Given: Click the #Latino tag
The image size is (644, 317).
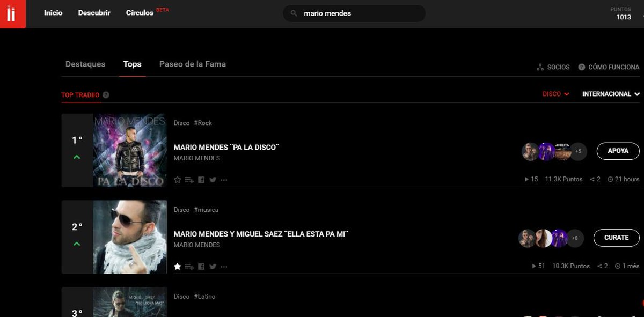Looking at the screenshot, I should (x=204, y=297).
